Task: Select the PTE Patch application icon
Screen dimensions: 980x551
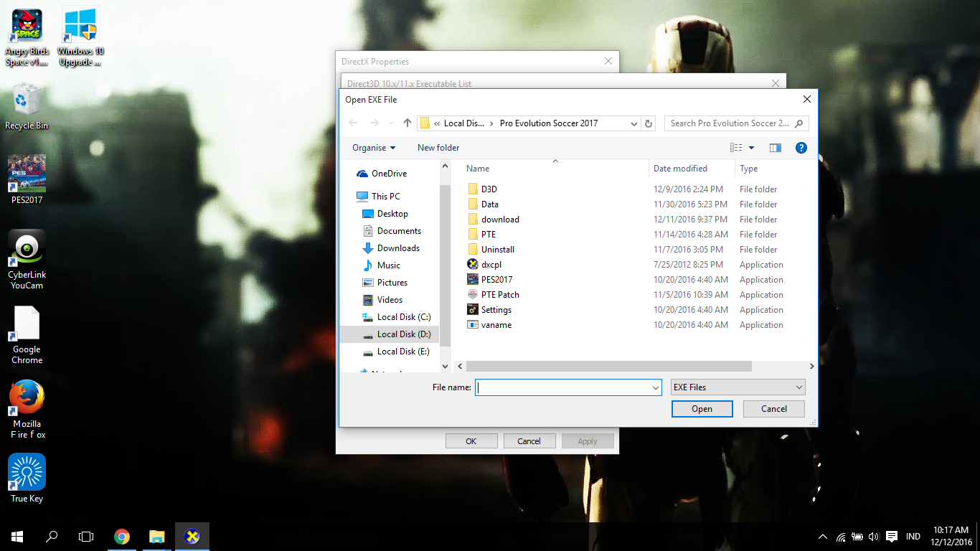Action: (x=473, y=294)
